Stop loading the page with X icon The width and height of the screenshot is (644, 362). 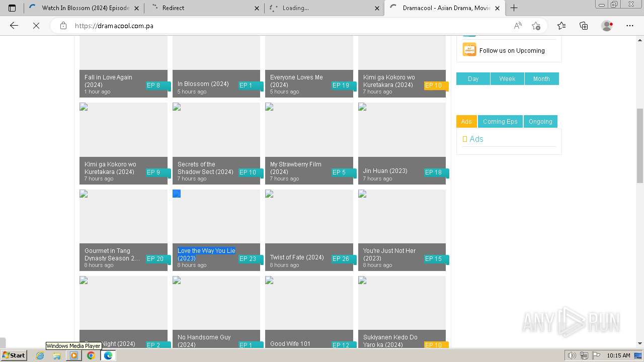tap(36, 26)
